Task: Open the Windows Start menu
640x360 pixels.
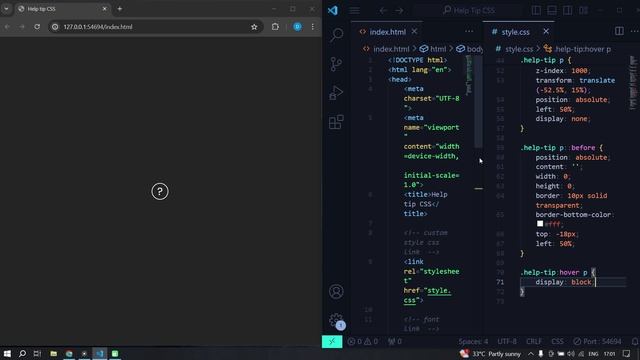Action: click(7, 353)
